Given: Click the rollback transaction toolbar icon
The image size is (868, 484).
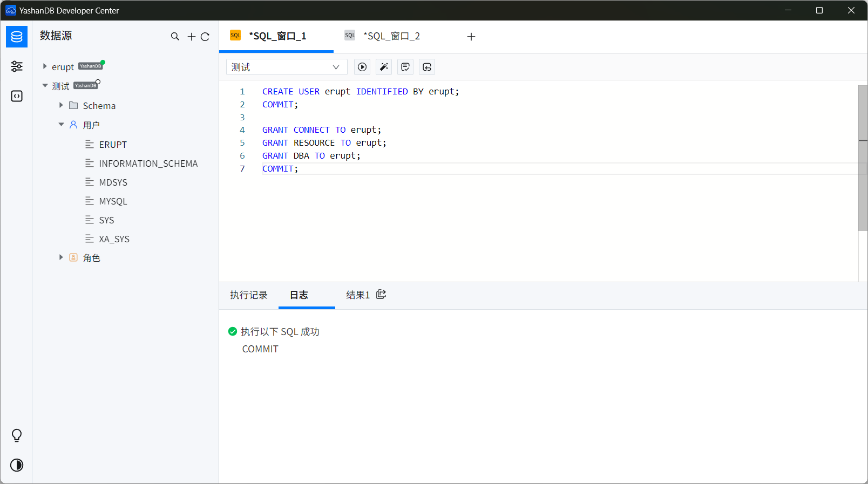Looking at the screenshot, I should [427, 67].
